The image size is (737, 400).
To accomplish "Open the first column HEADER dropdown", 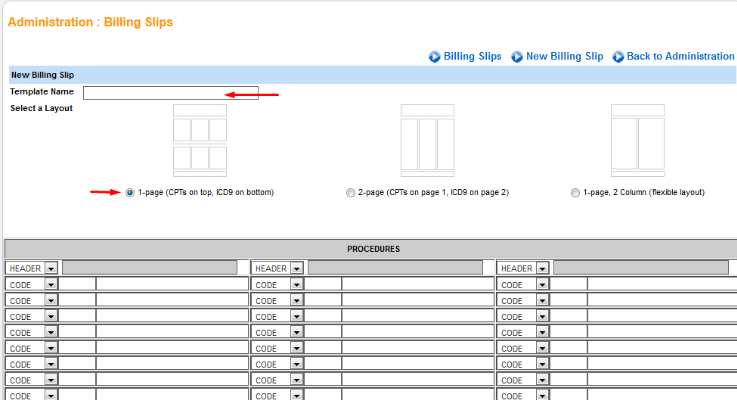I will [x=50, y=268].
